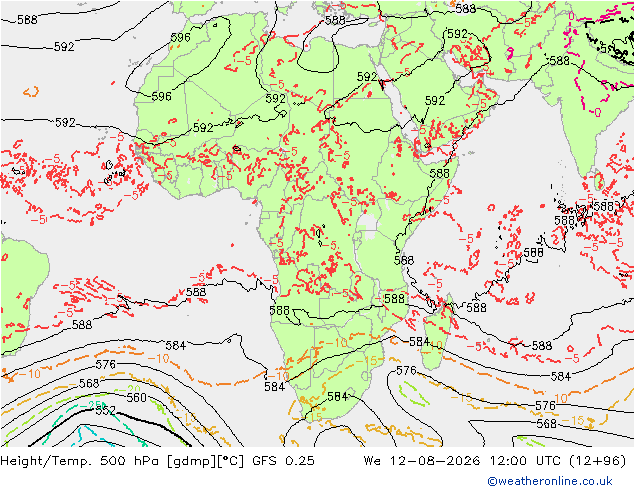Click the green "-20" temperature contour label
This screenshot has width=634, height=490.
(129, 389)
